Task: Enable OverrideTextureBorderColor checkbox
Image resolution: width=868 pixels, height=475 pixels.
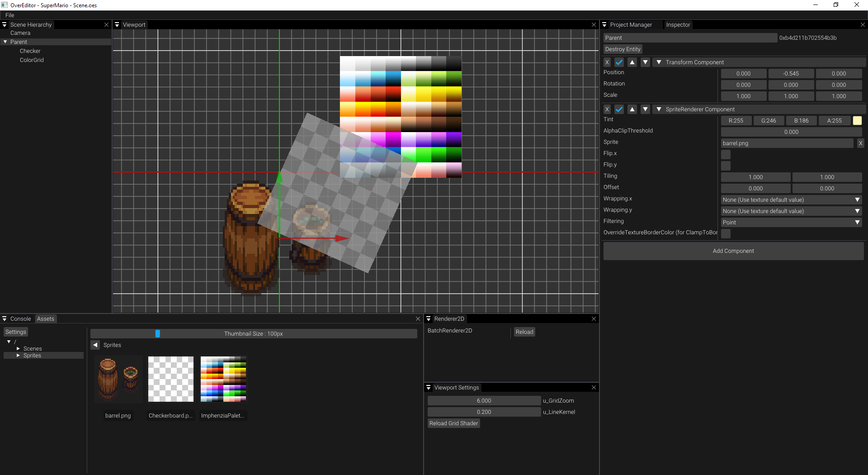Action: pyautogui.click(x=726, y=233)
